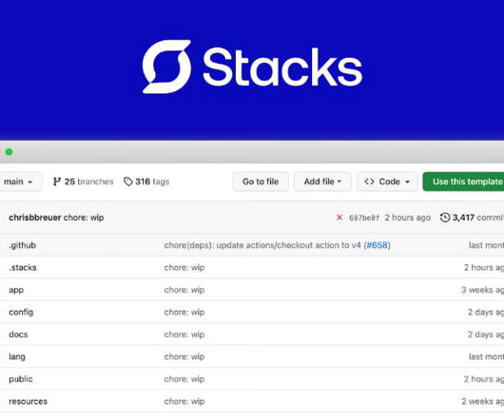The height and width of the screenshot is (420, 504).
Task: Click the "2 hours ago" commit timestamp
Action: click(408, 218)
